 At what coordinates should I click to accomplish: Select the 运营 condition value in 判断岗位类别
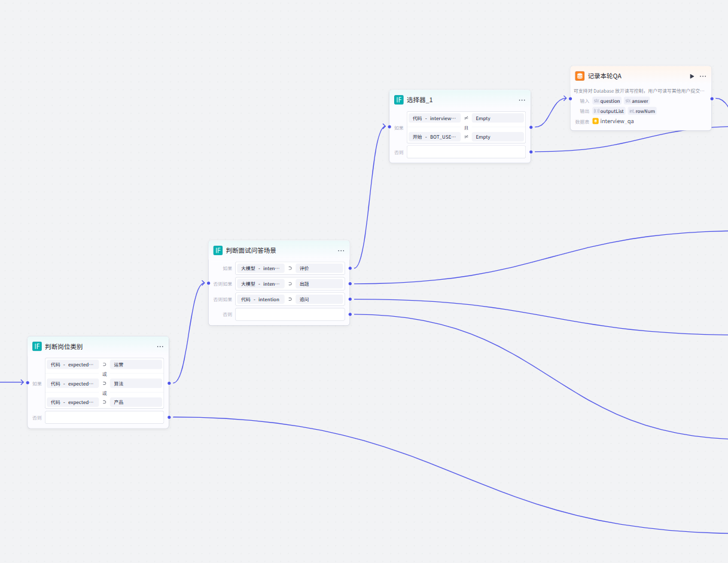point(135,365)
